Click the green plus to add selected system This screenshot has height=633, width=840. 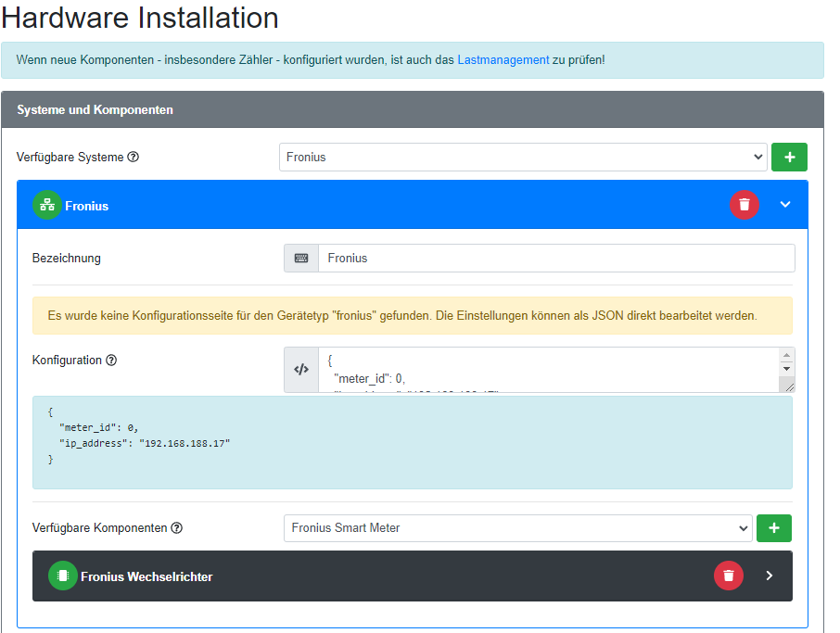[x=789, y=158]
